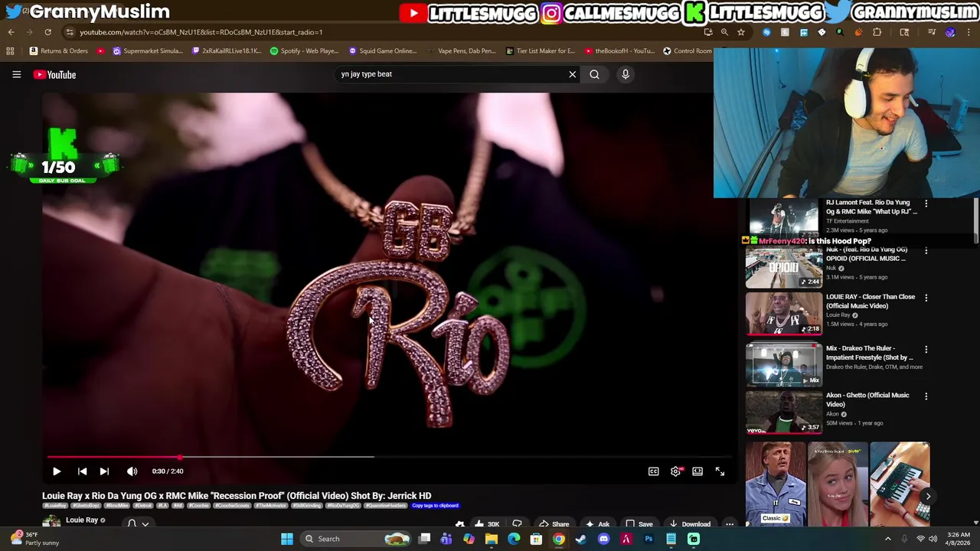Screen dimensions: 980x551
Task: Start voice search with the microphone icon
Action: tap(625, 74)
